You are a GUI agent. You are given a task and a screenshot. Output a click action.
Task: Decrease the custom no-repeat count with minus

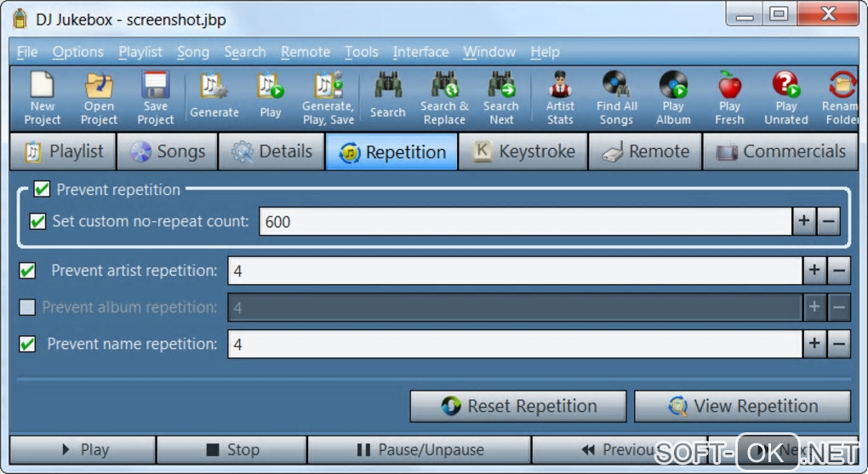point(829,221)
